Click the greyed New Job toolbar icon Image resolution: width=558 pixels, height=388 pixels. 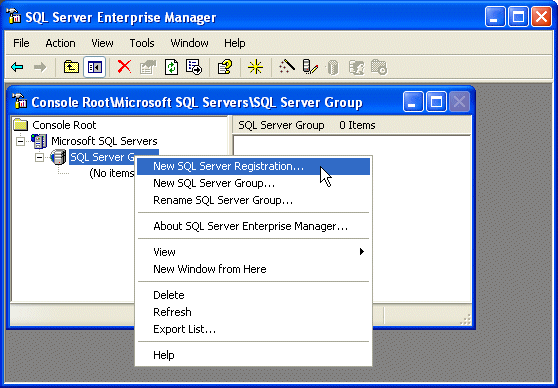[379, 67]
